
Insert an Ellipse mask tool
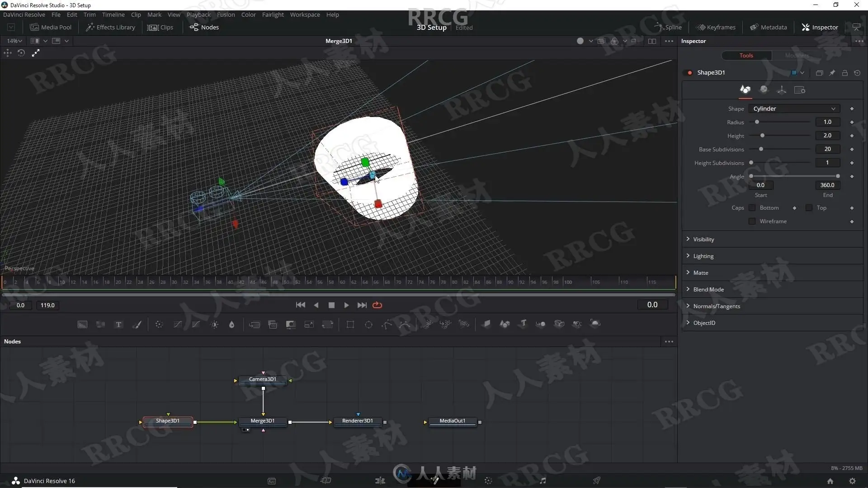(x=368, y=324)
